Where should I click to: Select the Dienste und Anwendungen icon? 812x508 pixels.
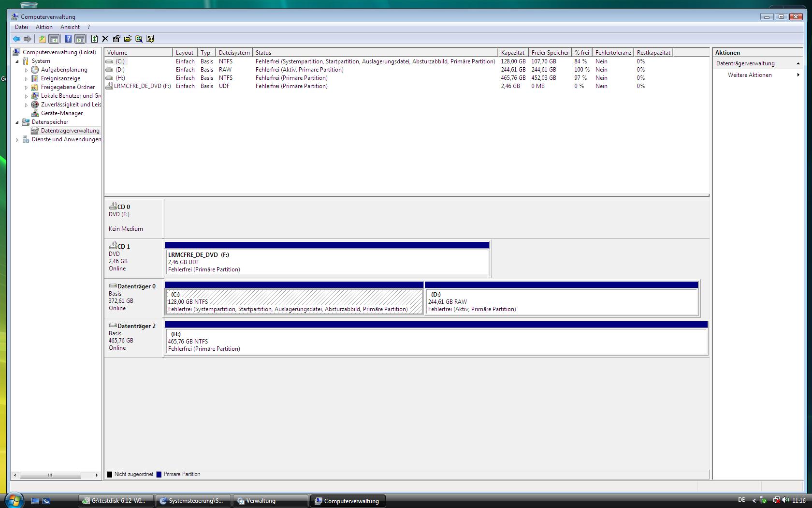click(x=26, y=139)
